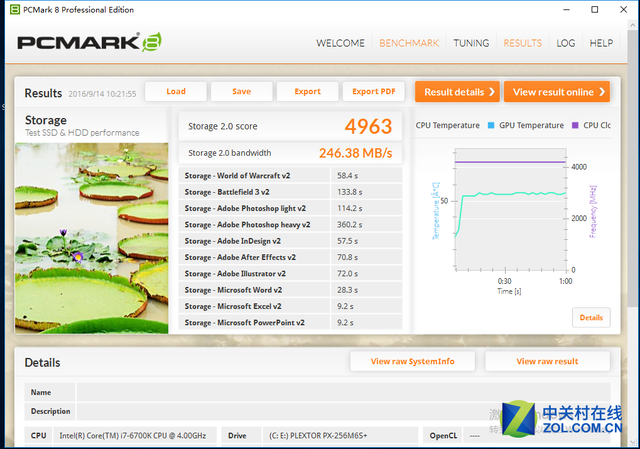Click the Load results button

(176, 91)
